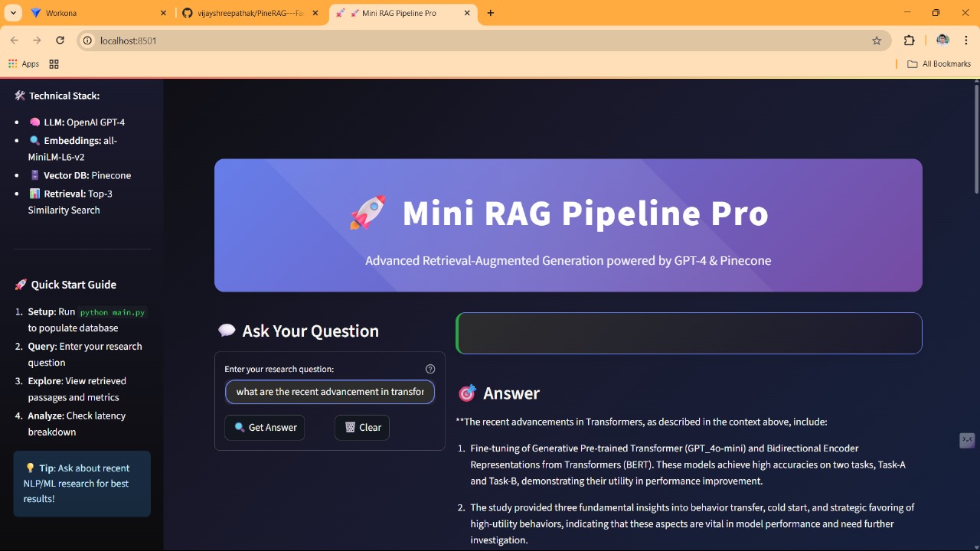Click the Technical Stack heading
The width and height of the screenshot is (980, 551).
tap(57, 96)
